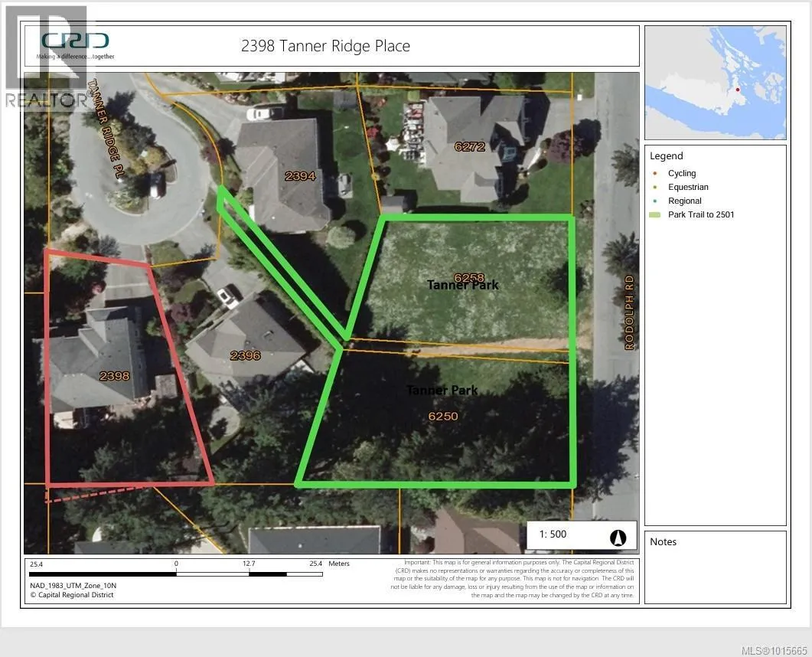Click the Park Trail green legend swatch
Viewport: 812px width, 657px height.
click(x=654, y=214)
